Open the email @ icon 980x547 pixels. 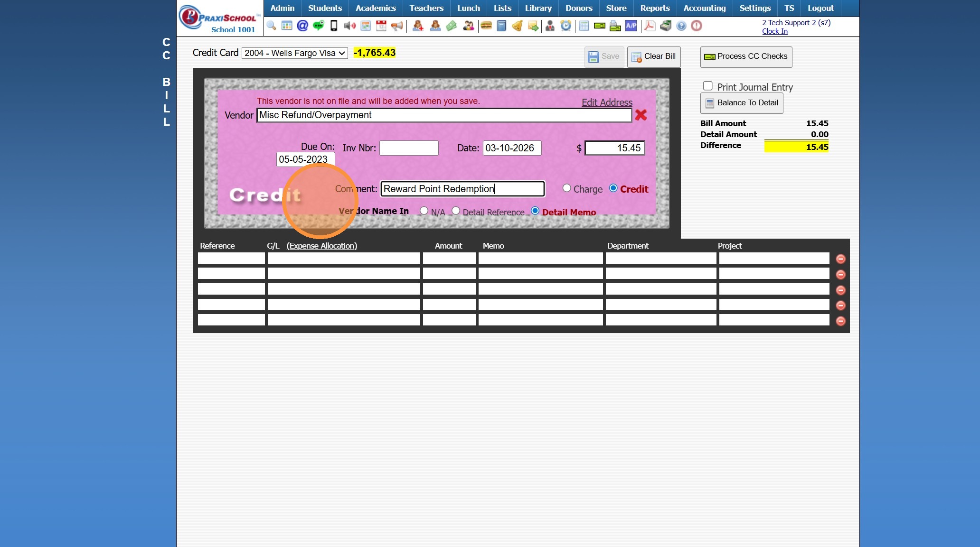pos(302,26)
